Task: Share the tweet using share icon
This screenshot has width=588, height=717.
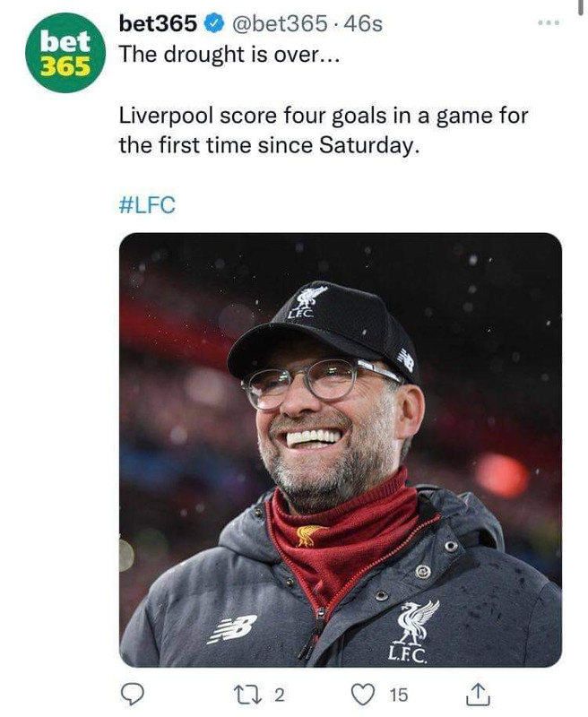Action: 478,694
